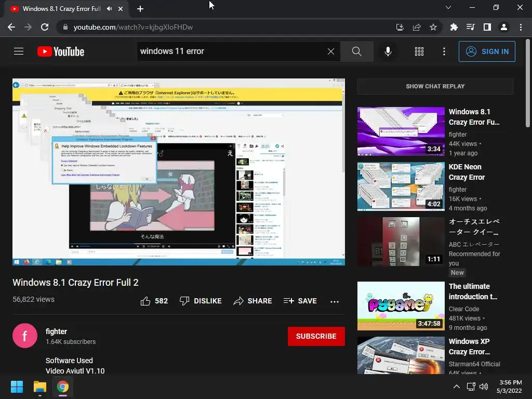
Task: Like the video with thumbs up
Action: tap(154, 301)
